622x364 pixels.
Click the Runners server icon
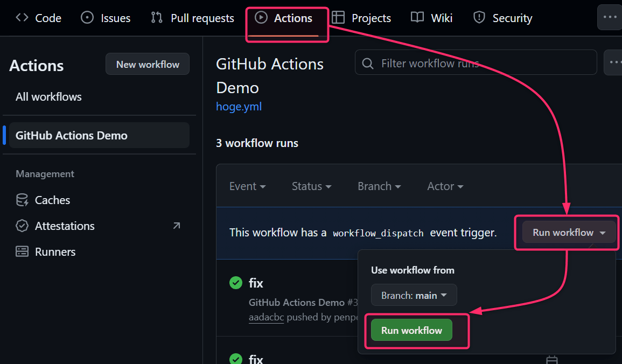22,251
